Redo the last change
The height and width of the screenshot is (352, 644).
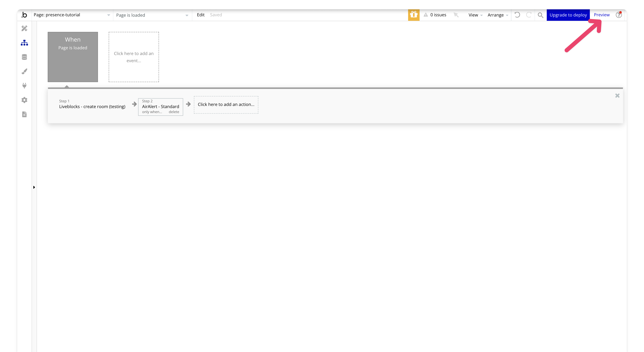(529, 15)
